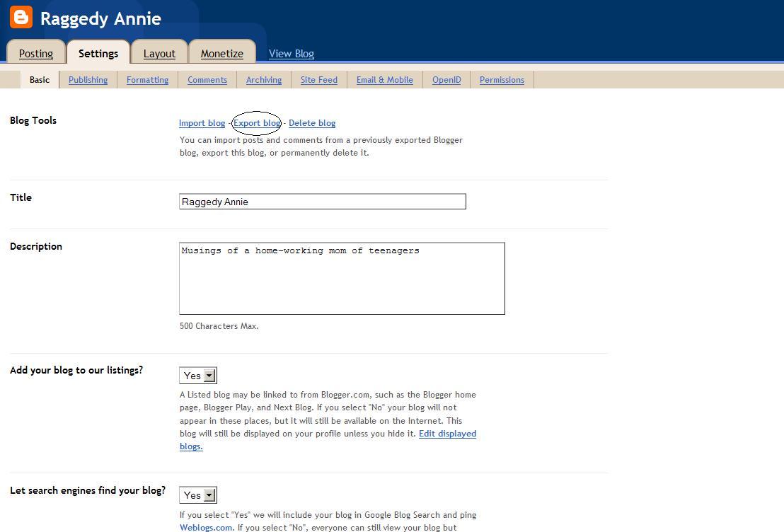Go to OpenID settings
The height and width of the screenshot is (532, 784).
point(446,80)
